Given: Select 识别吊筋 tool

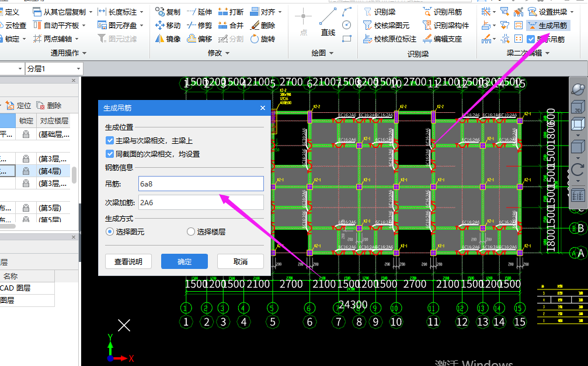Looking at the screenshot, I should tap(442, 12).
